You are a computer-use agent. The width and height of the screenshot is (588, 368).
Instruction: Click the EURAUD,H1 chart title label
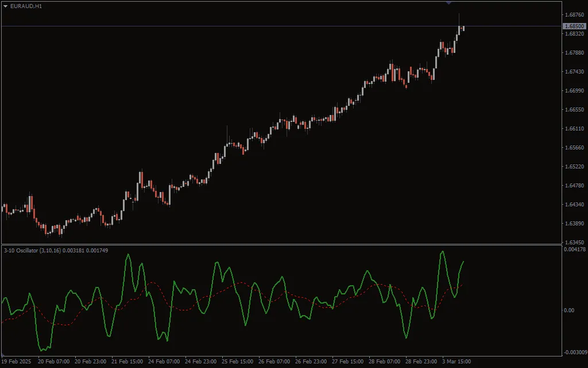26,6
